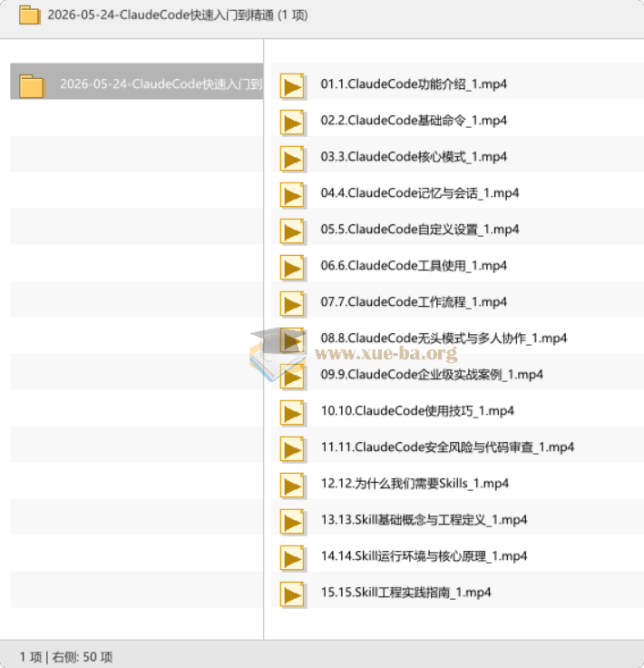
Task: Click the video icon for 10.10.ClaudeCode使用技巧_1.mp4
Action: (x=292, y=413)
